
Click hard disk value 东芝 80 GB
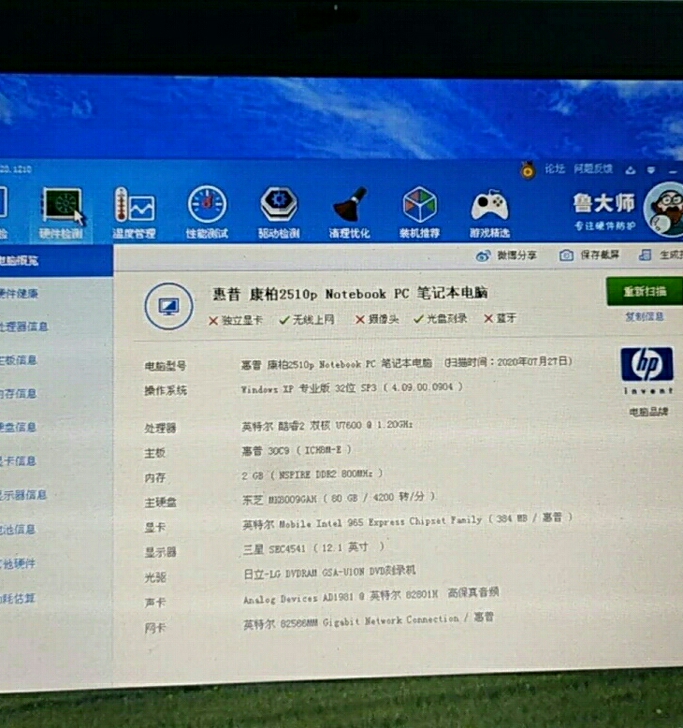pos(338,499)
